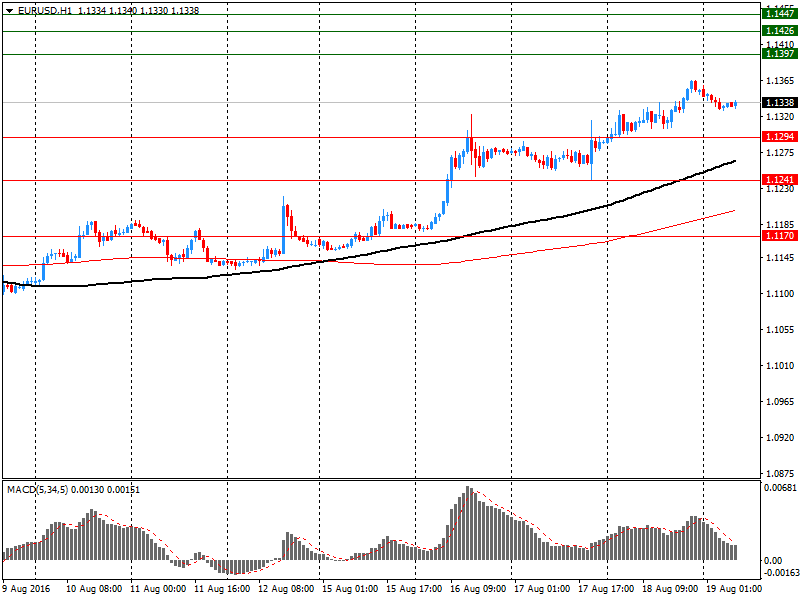Click the 1.1365 price axis value

pyautogui.click(x=780, y=81)
